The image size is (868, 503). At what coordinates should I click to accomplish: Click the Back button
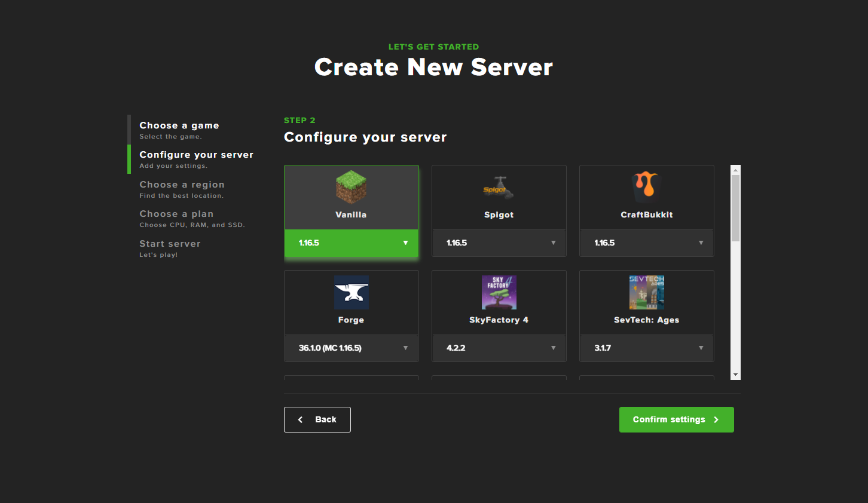(x=317, y=419)
